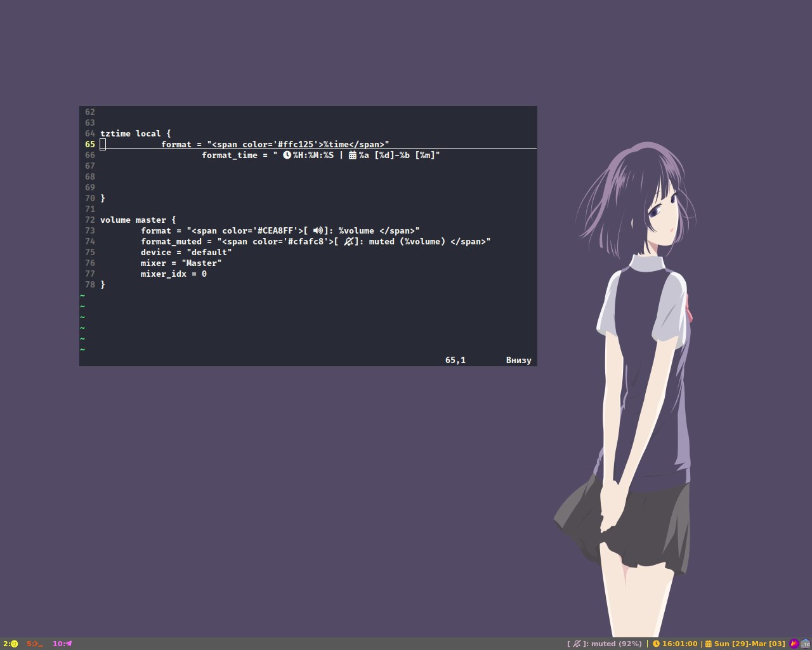Image resolution: width=812 pixels, height=650 pixels.
Task: Click the Sun [29]-Mar [03] date
Action: 750,644
